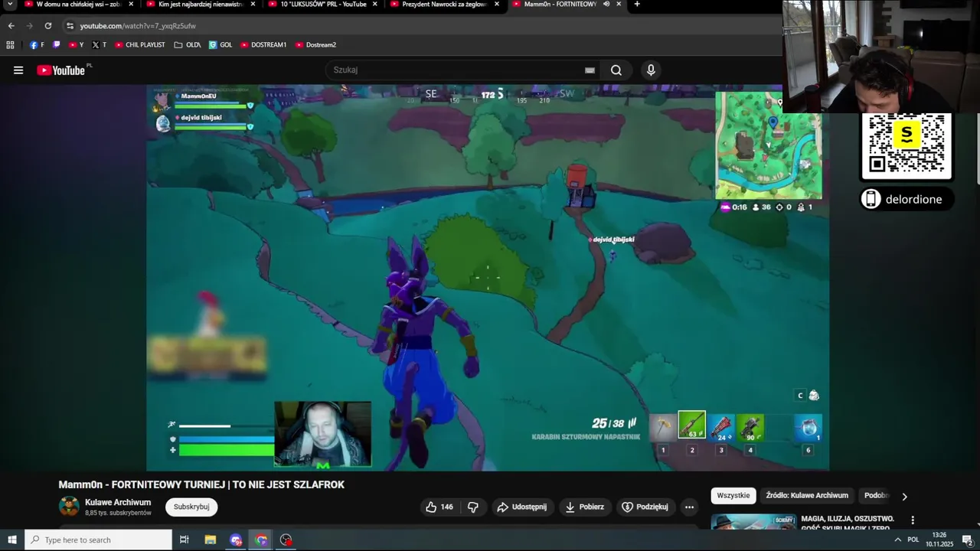Open the POL language indicator
Viewport: 980px width, 551px height.
coord(913,540)
